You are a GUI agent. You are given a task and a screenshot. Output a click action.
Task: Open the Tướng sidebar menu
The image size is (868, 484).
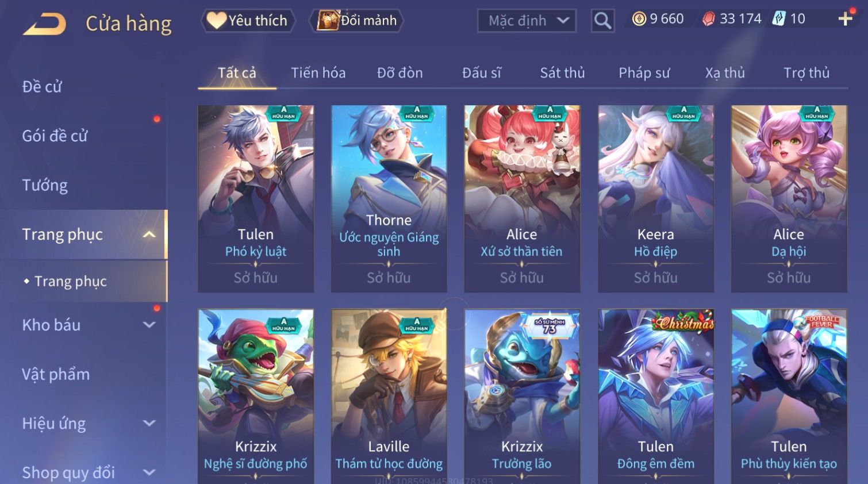point(45,185)
